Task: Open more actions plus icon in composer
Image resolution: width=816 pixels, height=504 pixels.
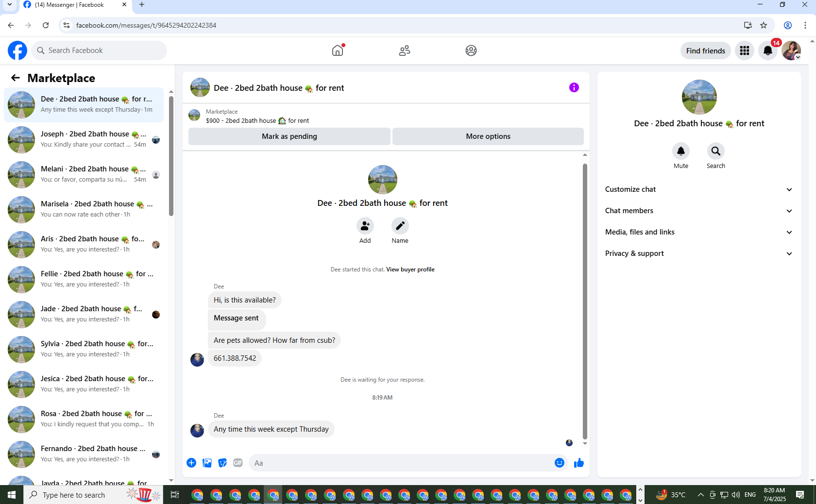Action: 191,463
